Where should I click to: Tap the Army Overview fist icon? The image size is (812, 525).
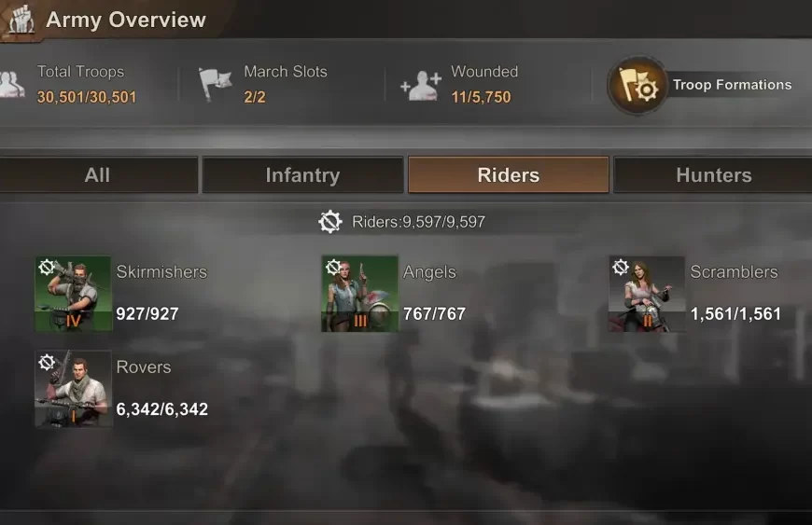tap(21, 20)
